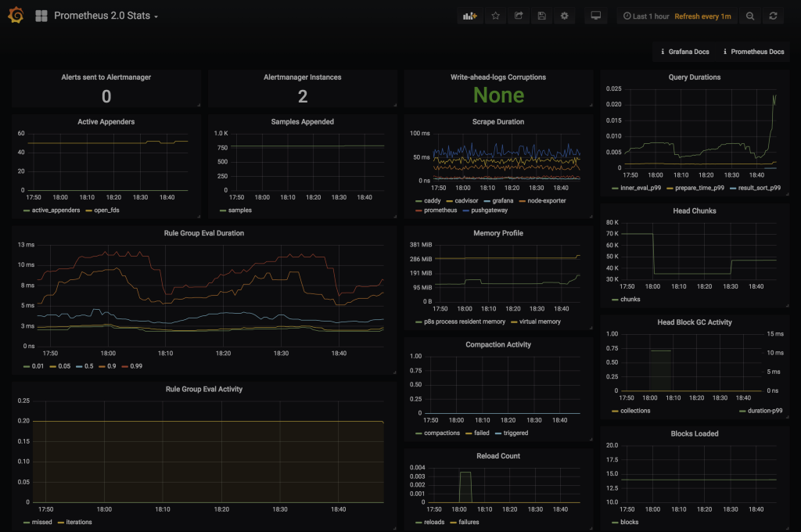Image resolution: width=801 pixels, height=532 pixels.
Task: Open the Head Block GC Activity panel menu
Action: tap(695, 322)
